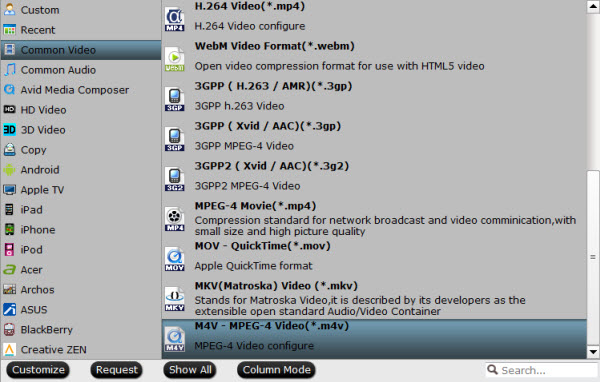Click the H.264 Video MP4 format icon
The width and height of the screenshot is (600, 382).
(174, 19)
